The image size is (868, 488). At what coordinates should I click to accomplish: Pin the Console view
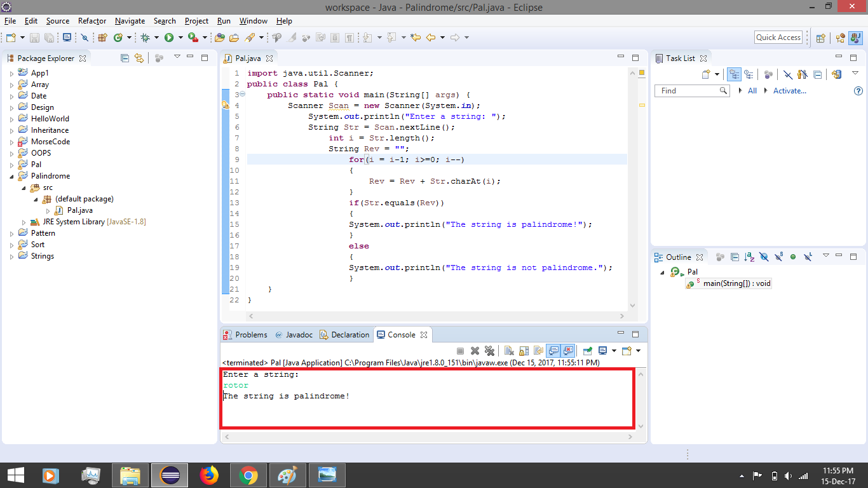click(588, 350)
